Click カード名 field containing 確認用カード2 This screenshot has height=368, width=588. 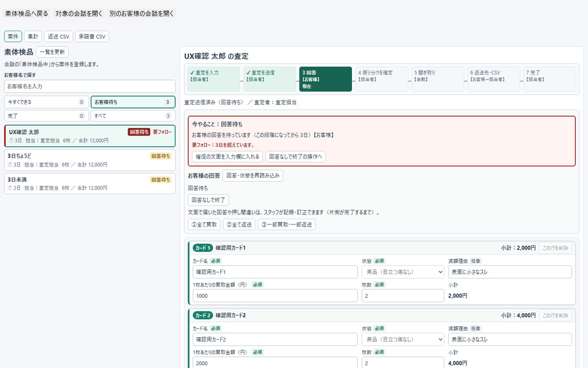coord(275,339)
